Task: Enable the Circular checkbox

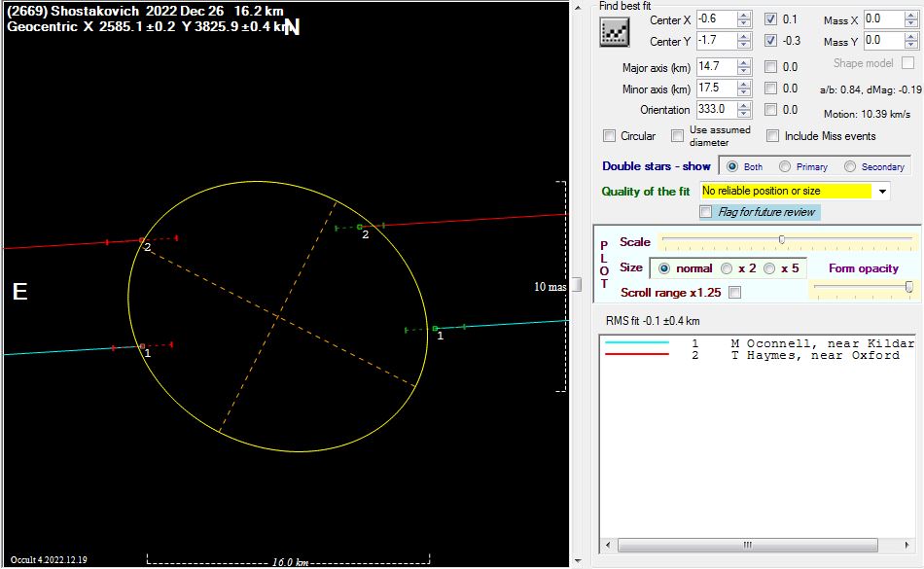Action: click(610, 136)
